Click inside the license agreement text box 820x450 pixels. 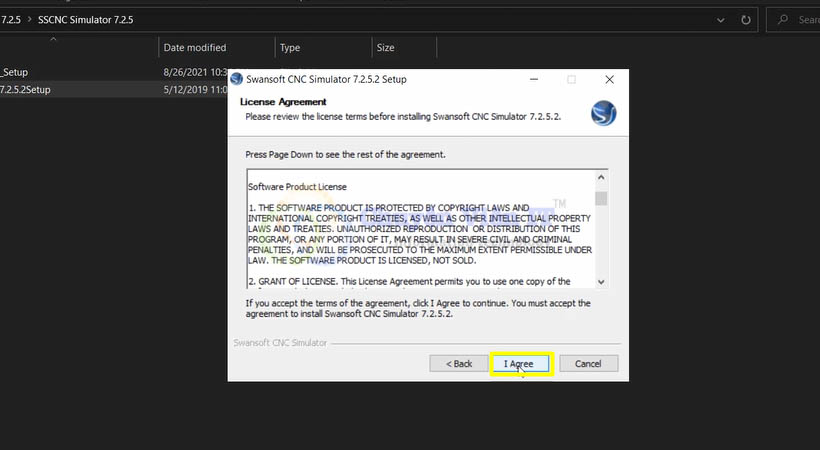pyautogui.click(x=420, y=230)
